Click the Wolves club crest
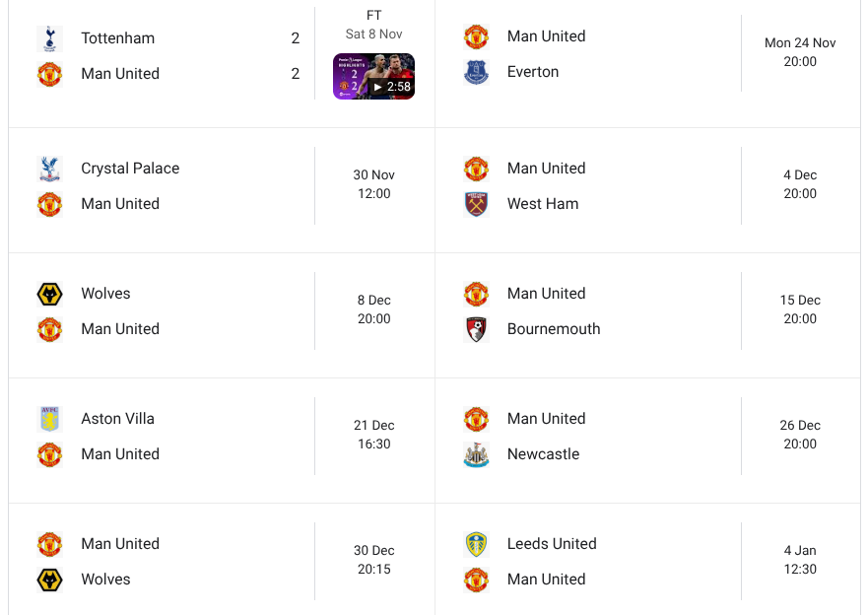The image size is (868, 615). (x=50, y=294)
